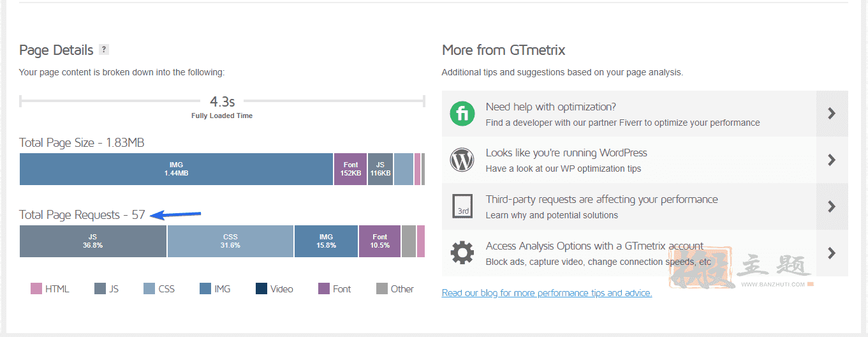Select the CSS 31.6% requests segment
This screenshot has width=868, height=337.
230,241
